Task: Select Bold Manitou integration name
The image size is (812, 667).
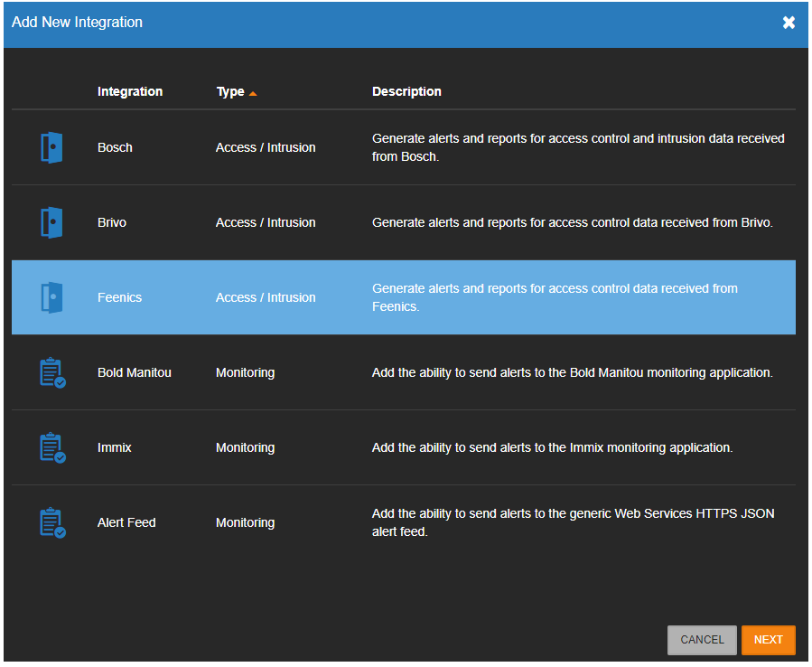Action: pyautogui.click(x=134, y=372)
